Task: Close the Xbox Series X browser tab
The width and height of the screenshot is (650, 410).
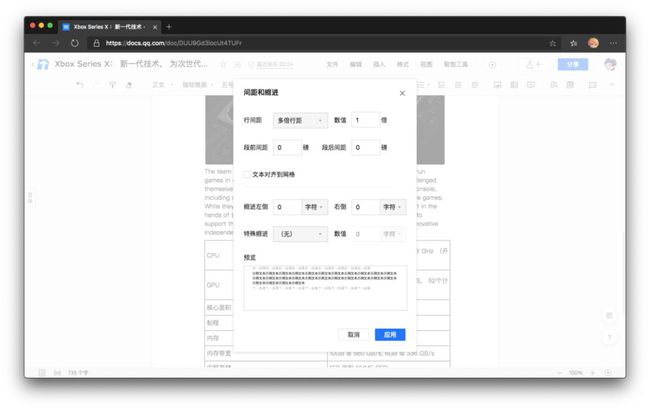Action: click(x=155, y=27)
